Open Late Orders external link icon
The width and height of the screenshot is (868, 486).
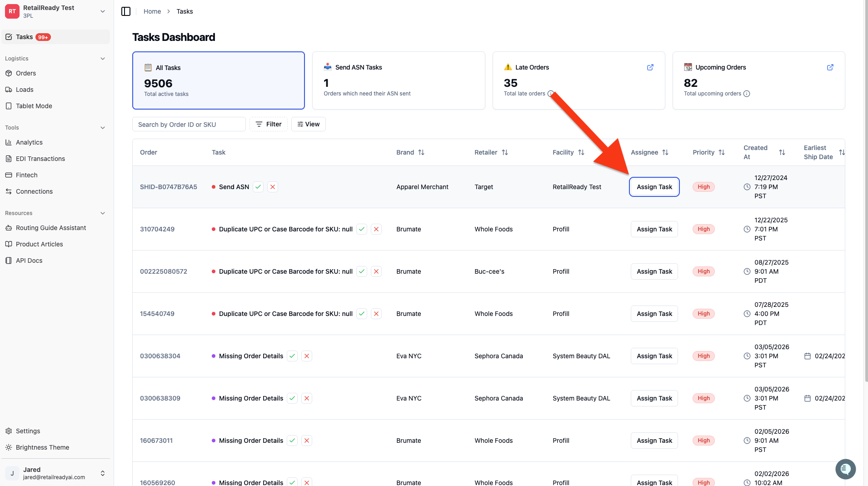point(650,67)
